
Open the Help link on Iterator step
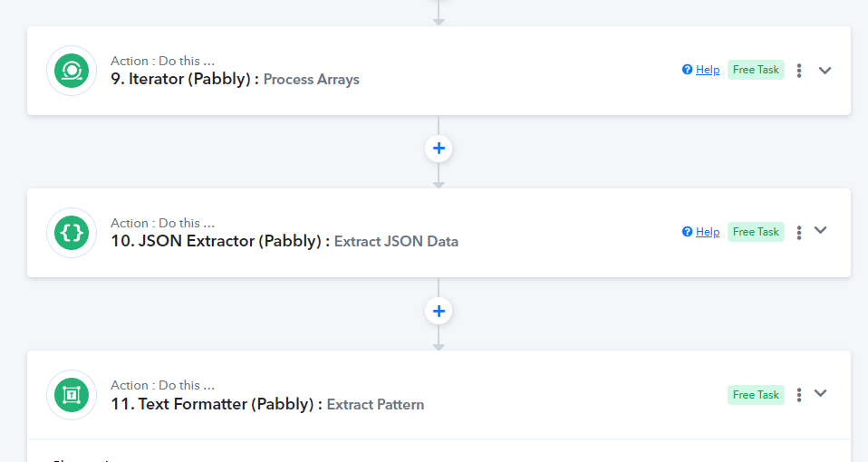708,70
